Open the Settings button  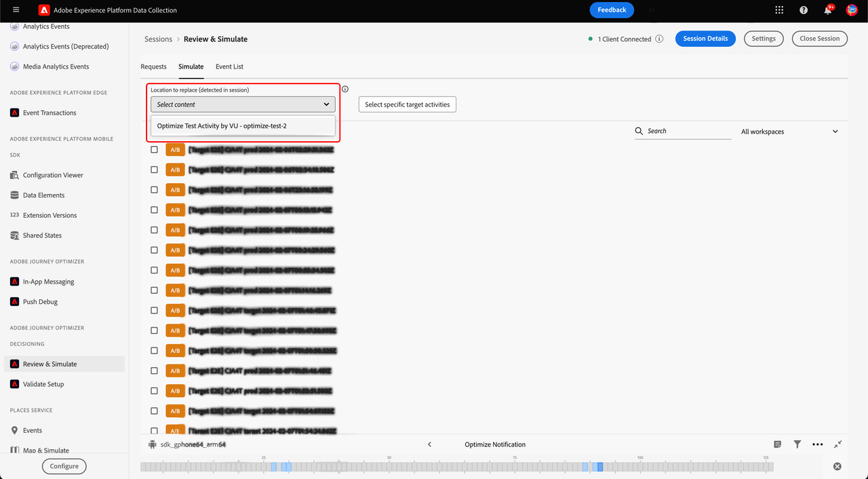coord(764,39)
